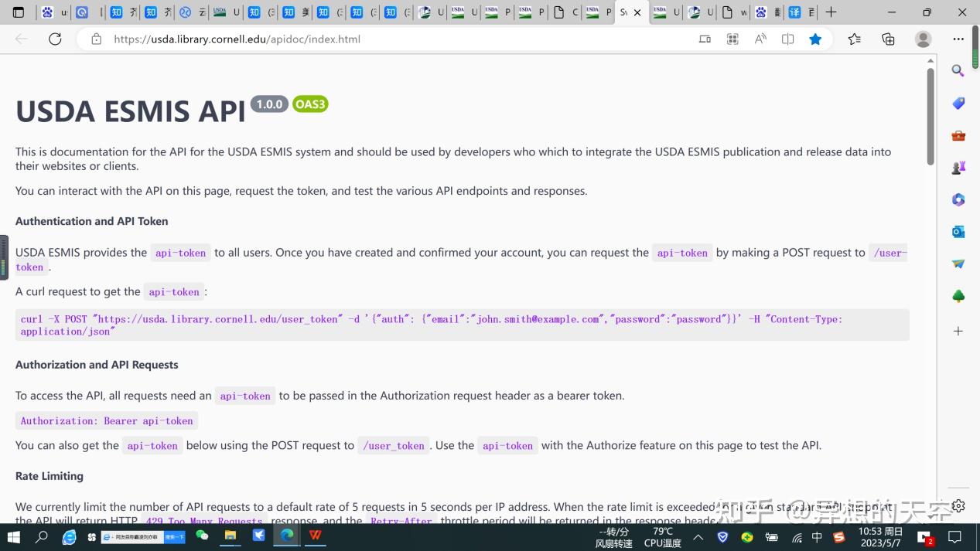Viewport: 980px width, 551px height.
Task: Open File Explorer from taskbar
Action: tap(230, 536)
